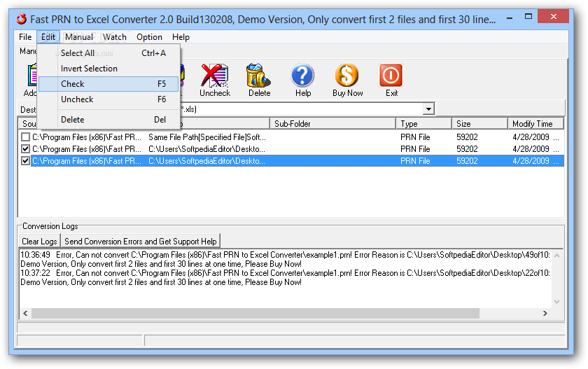Click the log scroll-left arrow
This screenshot has width=588, height=369.
pos(25,313)
